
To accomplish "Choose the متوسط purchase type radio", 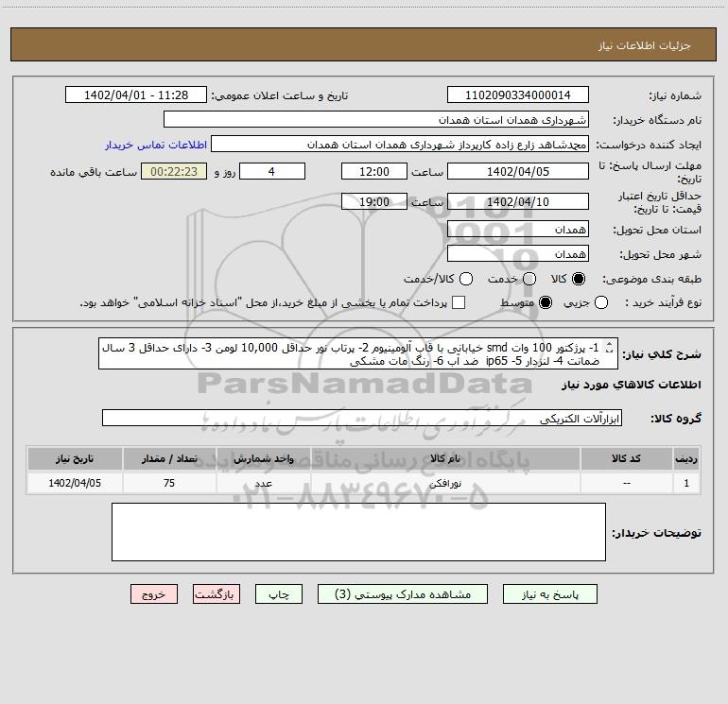I will click(x=546, y=303).
